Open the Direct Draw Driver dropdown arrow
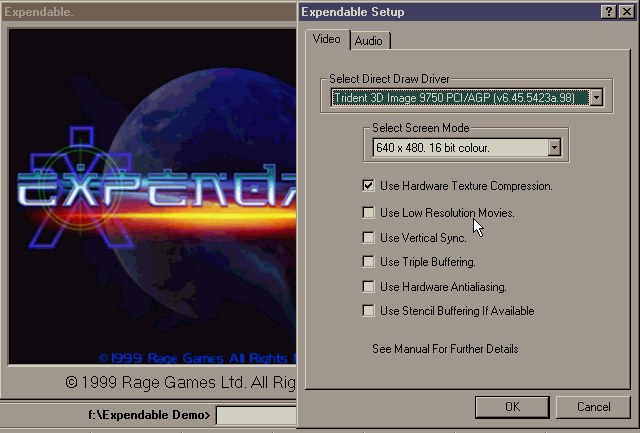 click(596, 98)
